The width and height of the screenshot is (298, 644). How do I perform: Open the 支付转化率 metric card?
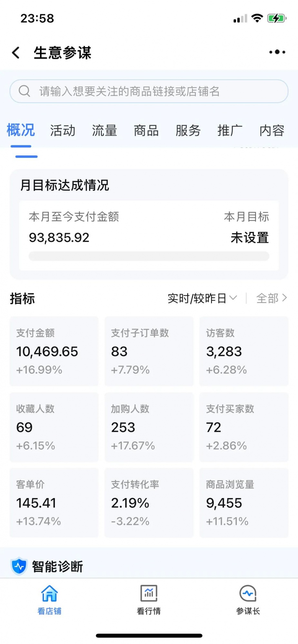[x=149, y=503]
